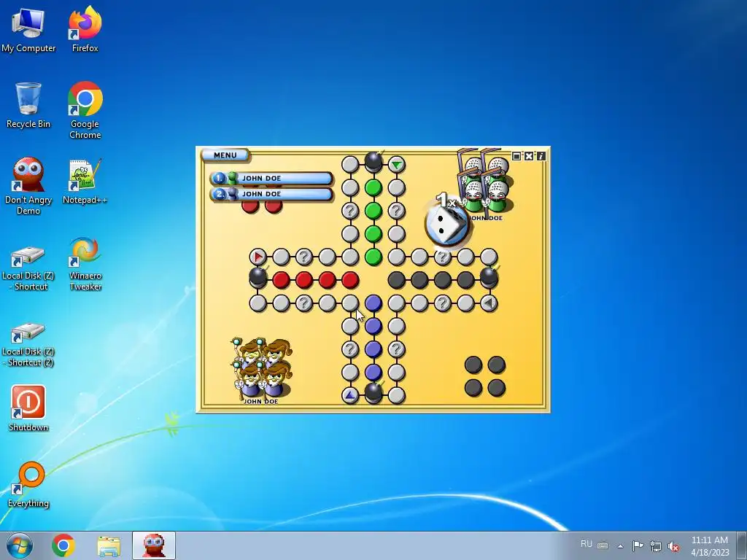
Task: Click the on-screen keyboard tray icon
Action: click(603, 545)
